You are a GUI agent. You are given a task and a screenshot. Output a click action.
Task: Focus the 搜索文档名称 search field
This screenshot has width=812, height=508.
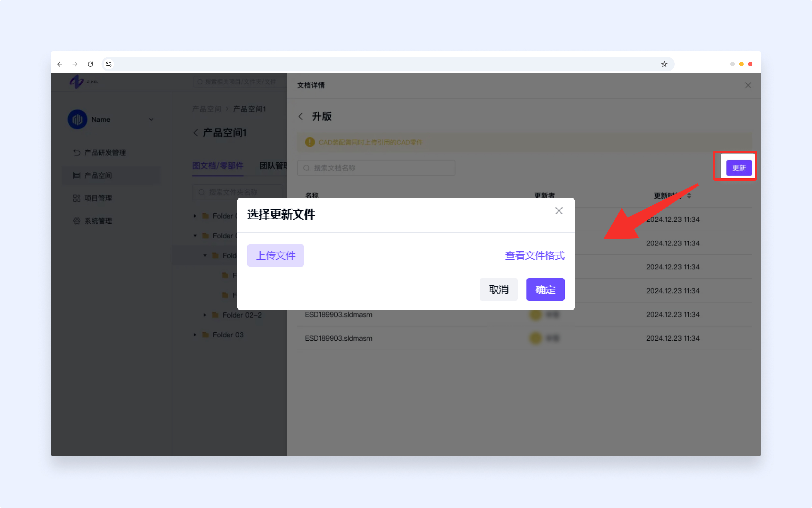(376, 168)
